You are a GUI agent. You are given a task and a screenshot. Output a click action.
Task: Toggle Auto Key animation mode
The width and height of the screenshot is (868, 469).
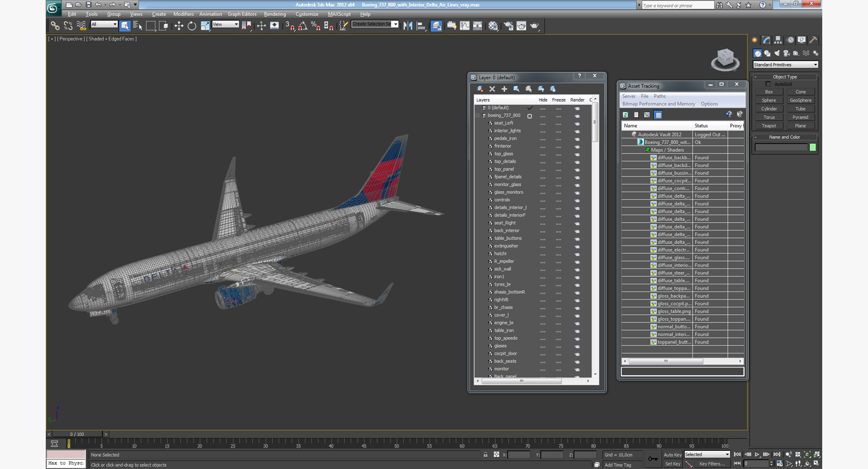[x=673, y=454]
